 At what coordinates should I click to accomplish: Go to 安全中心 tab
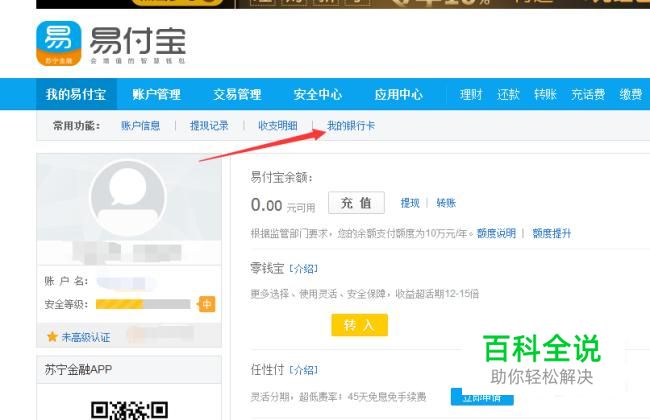pos(318,95)
